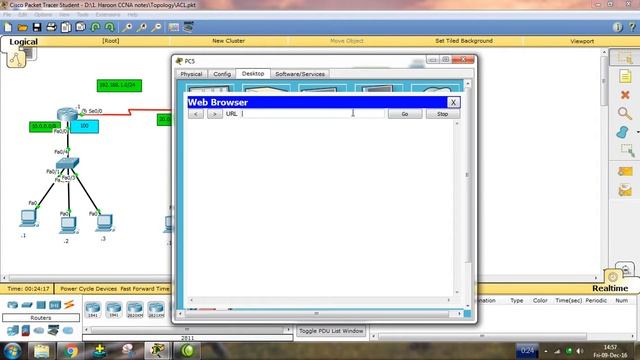Screen dimensions: 640x360
Task: Click the info icon at top right
Action: click(618, 27)
